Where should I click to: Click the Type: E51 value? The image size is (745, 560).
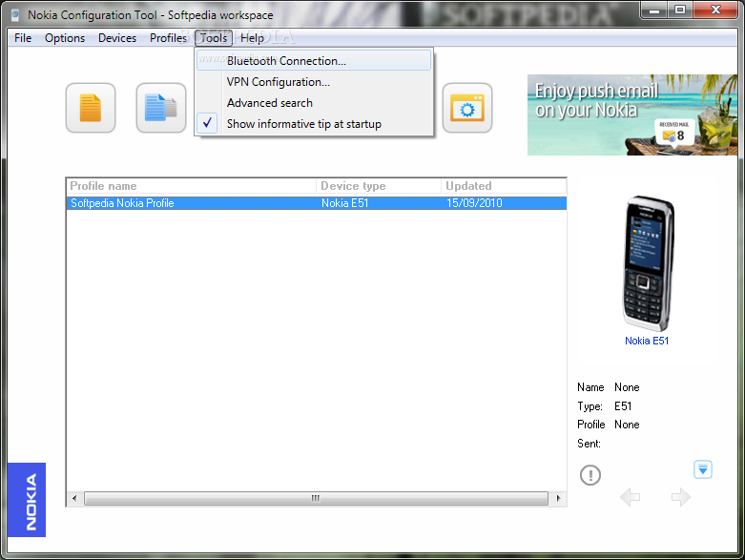[623, 406]
